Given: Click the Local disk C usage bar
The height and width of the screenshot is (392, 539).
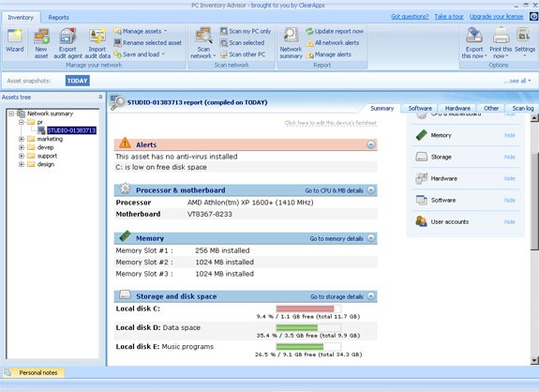Looking at the screenshot, I should click(x=308, y=309).
